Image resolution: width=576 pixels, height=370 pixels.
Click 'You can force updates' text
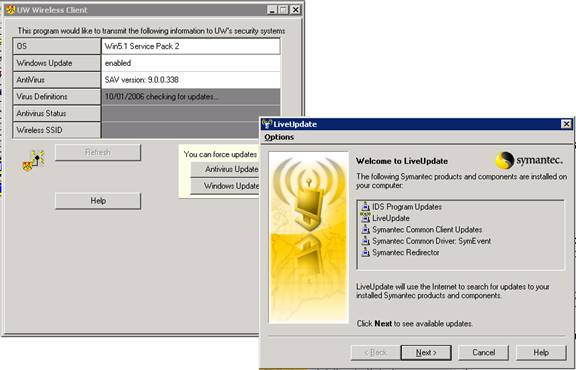pyautogui.click(x=220, y=154)
